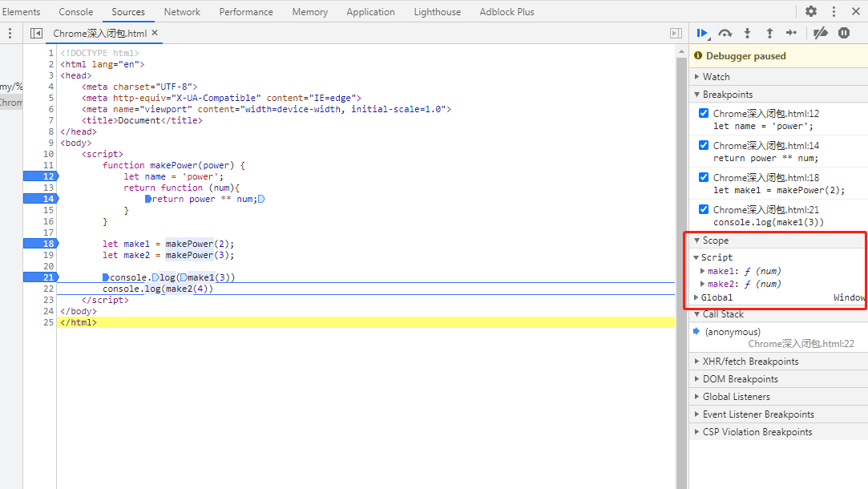Uncheck breakpoint at Chrome深入闭包.html:14

(x=704, y=145)
